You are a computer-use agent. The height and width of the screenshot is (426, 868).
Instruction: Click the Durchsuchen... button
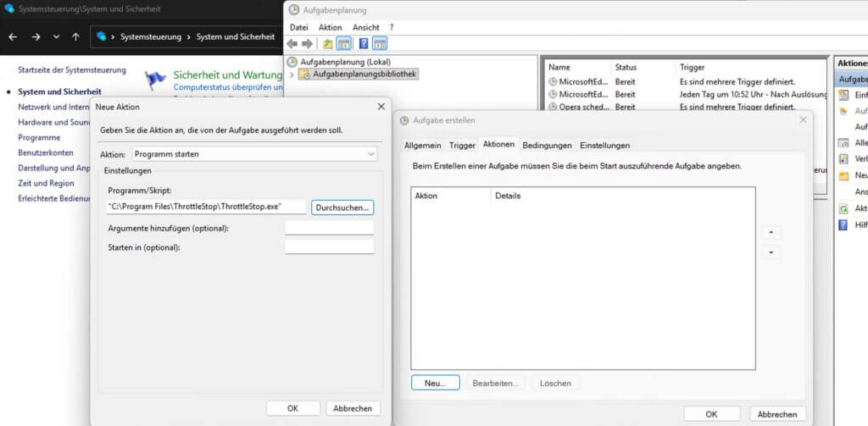(x=342, y=207)
